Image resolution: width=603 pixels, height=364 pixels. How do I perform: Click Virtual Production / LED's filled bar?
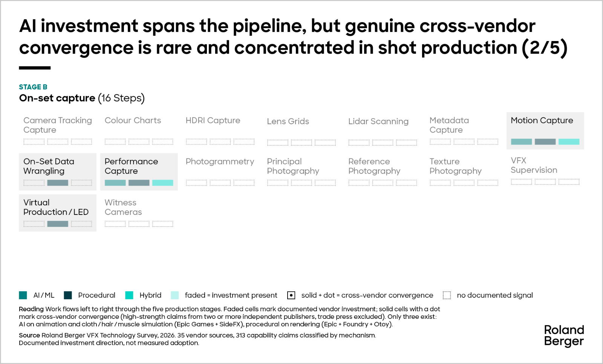[x=58, y=224]
